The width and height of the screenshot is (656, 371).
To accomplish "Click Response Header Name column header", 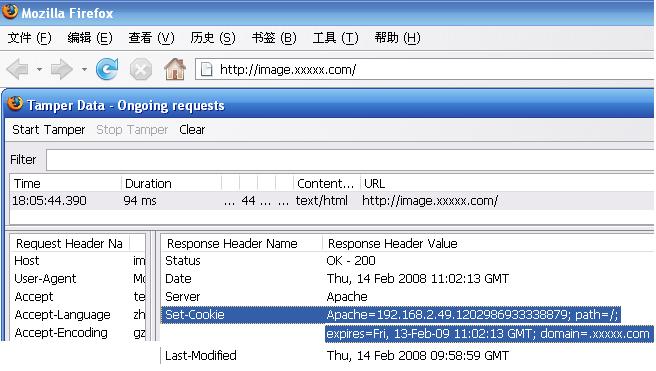I will point(242,243).
